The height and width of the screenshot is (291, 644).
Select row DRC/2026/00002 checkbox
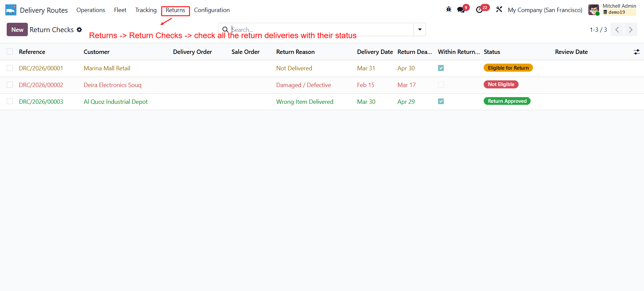point(10,85)
